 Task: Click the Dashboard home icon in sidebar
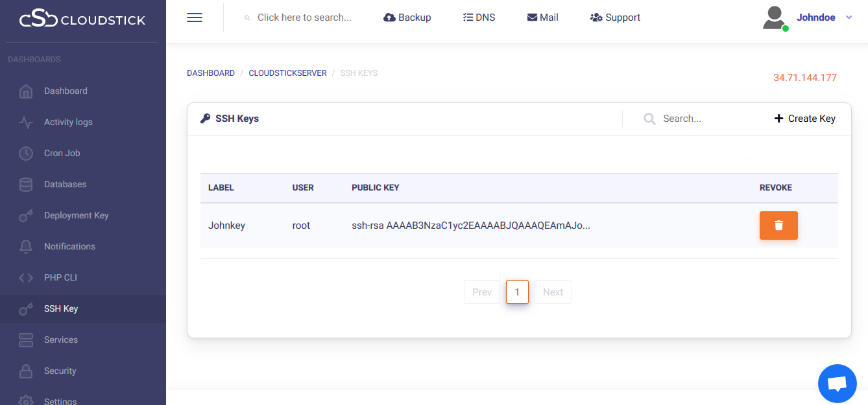pos(26,91)
